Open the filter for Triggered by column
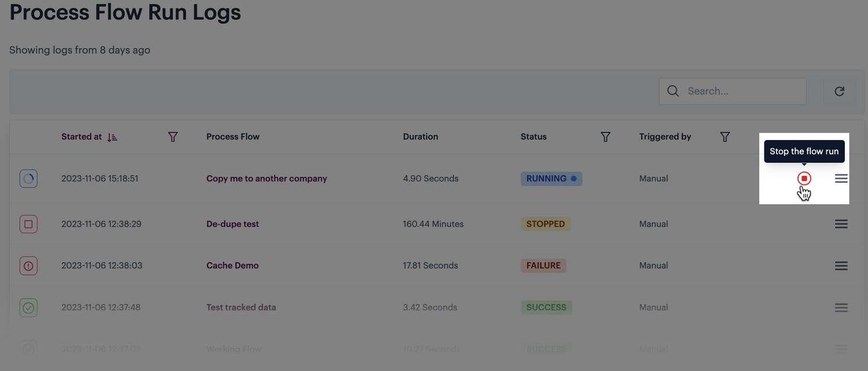Viewport: 868px width, 371px height. [724, 137]
